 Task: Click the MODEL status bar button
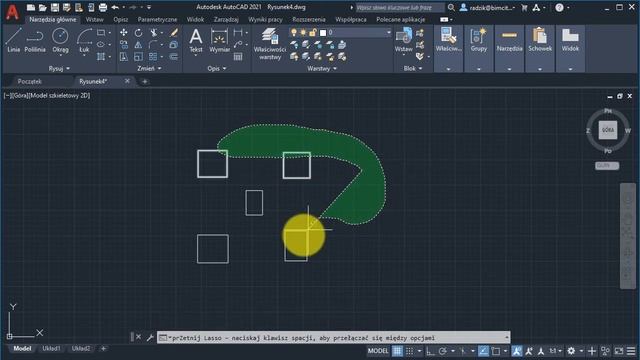[378, 351]
